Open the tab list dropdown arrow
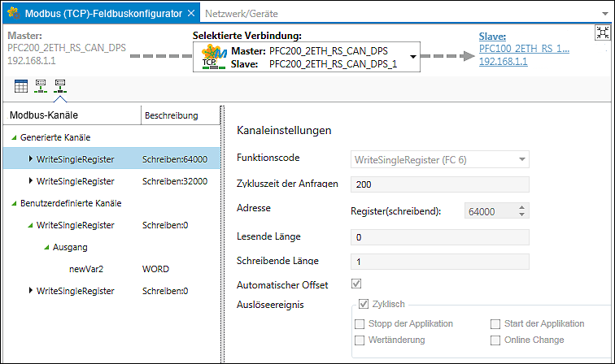This screenshot has height=364, width=615. [x=604, y=14]
